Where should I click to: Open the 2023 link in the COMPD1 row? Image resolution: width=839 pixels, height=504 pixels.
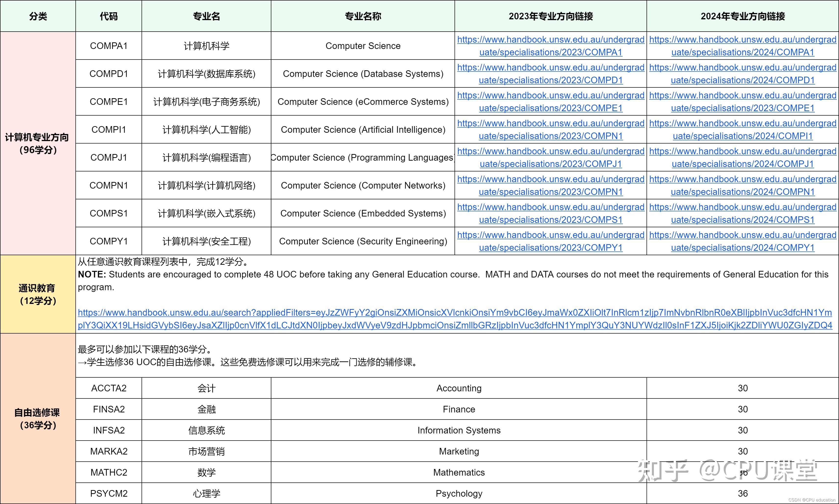[x=550, y=74]
